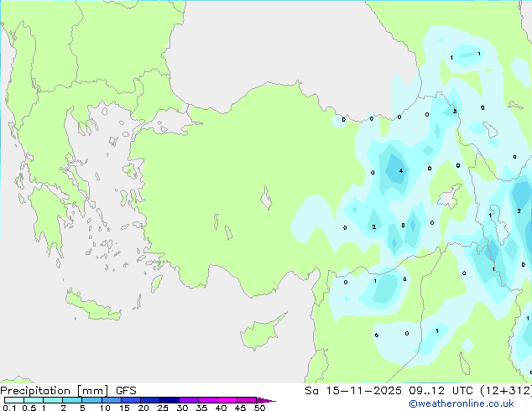Click the legend label 15
Image resolution: width=532 pixels, height=411 pixels.
click(x=124, y=408)
